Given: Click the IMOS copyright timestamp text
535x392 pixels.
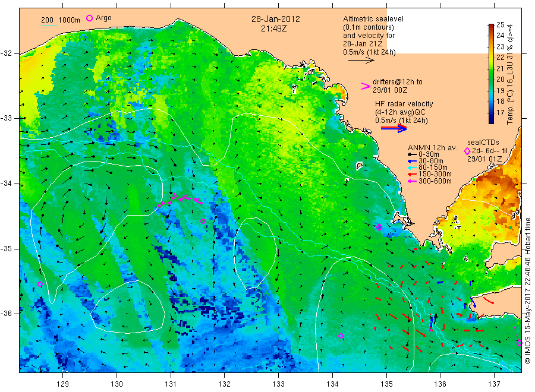Looking at the screenshot, I should click(x=528, y=290).
